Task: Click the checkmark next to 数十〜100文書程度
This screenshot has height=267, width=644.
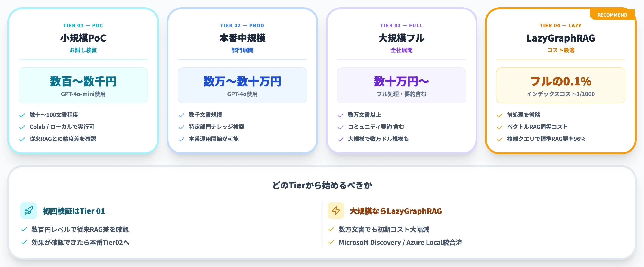Action: 22,115
